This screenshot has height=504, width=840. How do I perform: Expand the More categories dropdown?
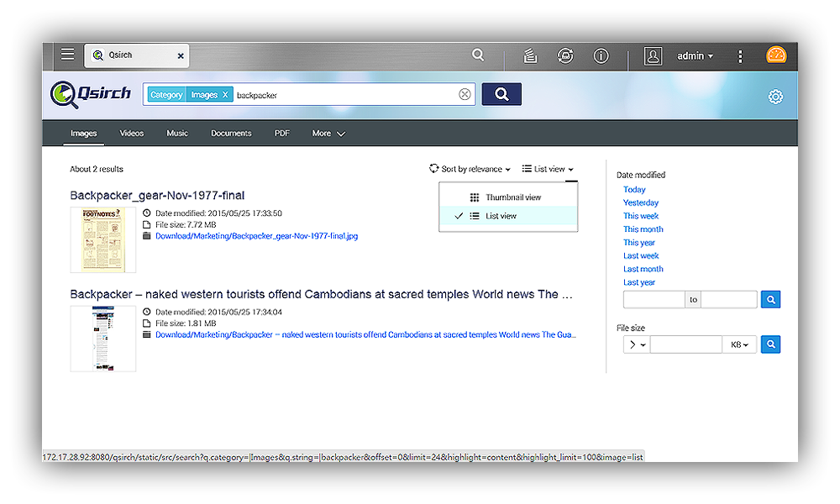coord(328,134)
